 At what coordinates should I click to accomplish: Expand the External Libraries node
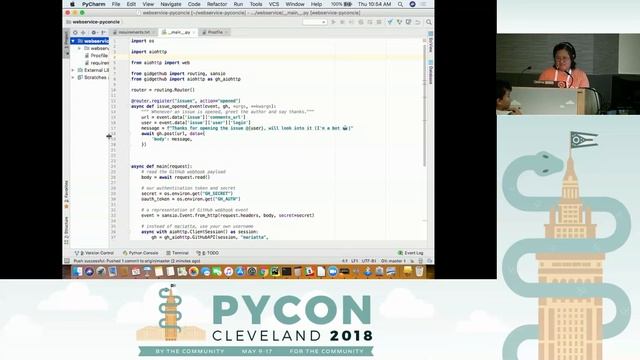73,70
